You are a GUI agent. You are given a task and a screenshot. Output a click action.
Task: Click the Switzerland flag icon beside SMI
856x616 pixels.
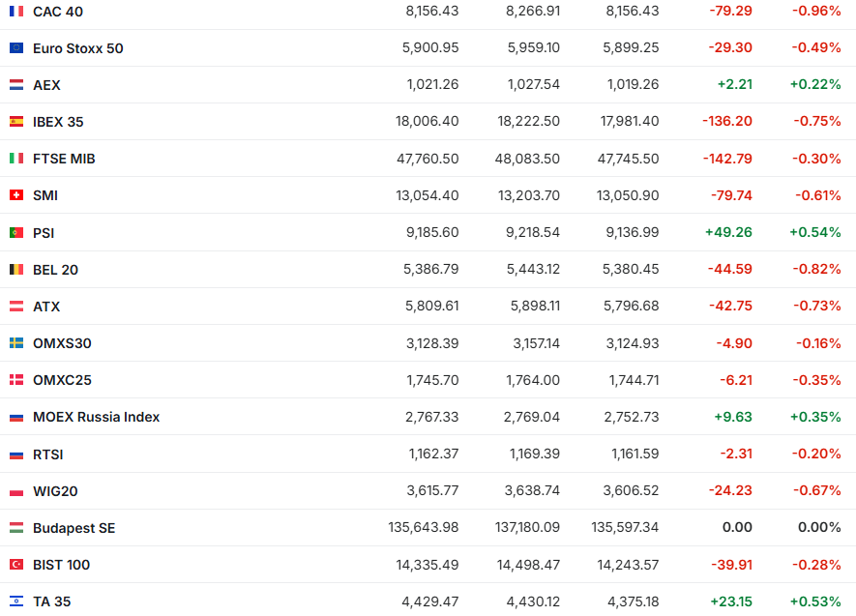pyautogui.click(x=16, y=195)
